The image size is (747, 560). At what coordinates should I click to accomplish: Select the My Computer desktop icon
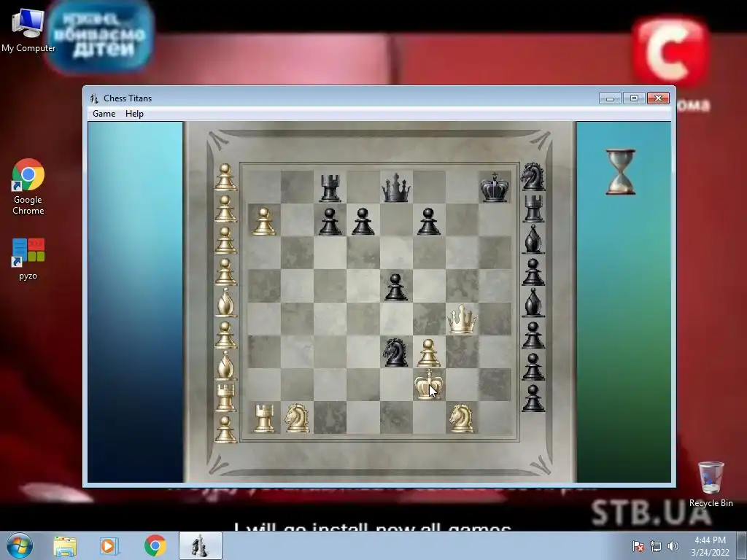tap(28, 30)
